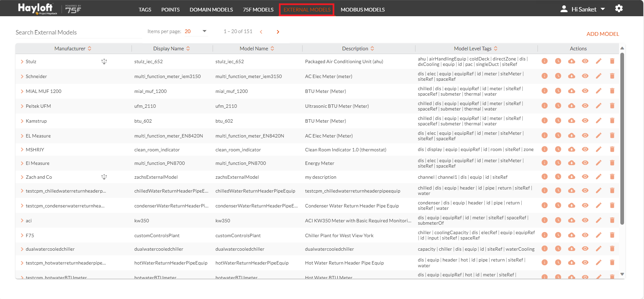Expand the Stulz row
The height and width of the screenshot is (299, 644).
point(22,61)
